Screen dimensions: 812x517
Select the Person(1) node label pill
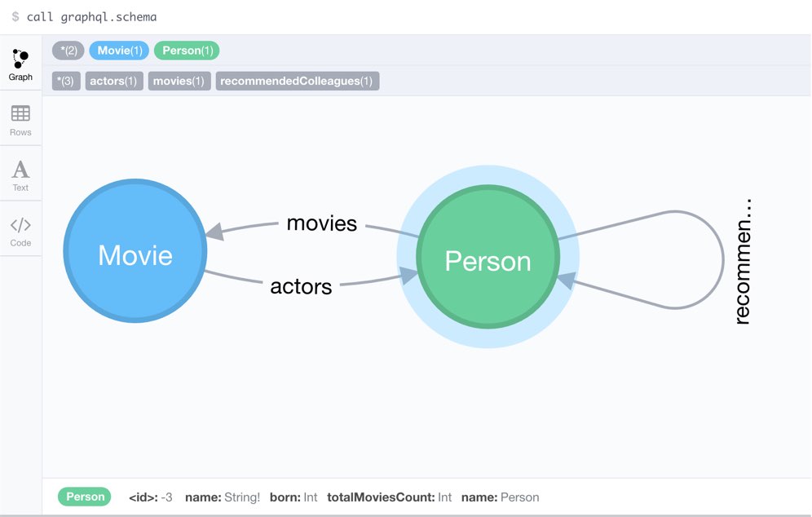pyautogui.click(x=187, y=51)
